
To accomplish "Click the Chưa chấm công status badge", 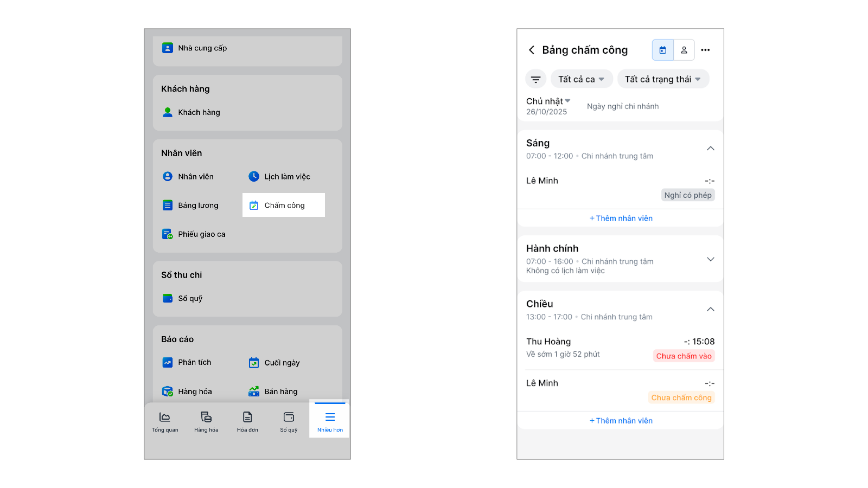I will click(681, 397).
